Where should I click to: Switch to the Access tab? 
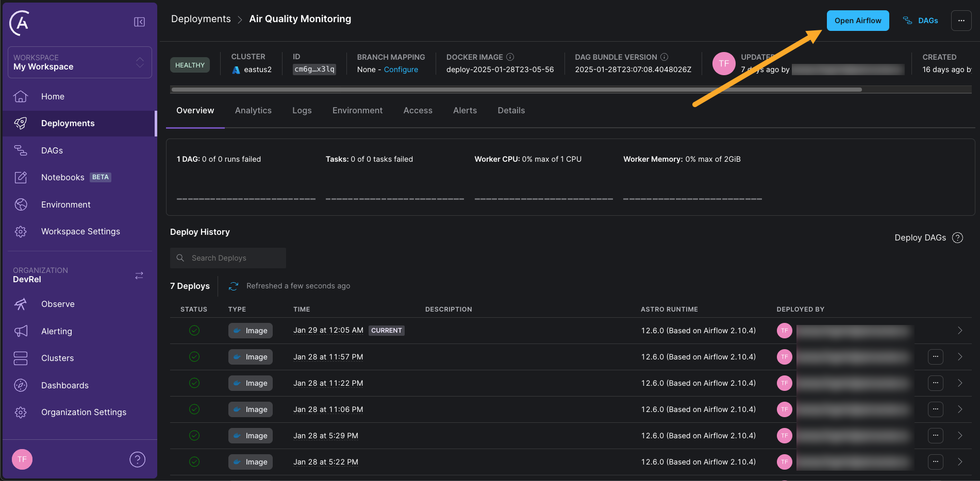[418, 110]
